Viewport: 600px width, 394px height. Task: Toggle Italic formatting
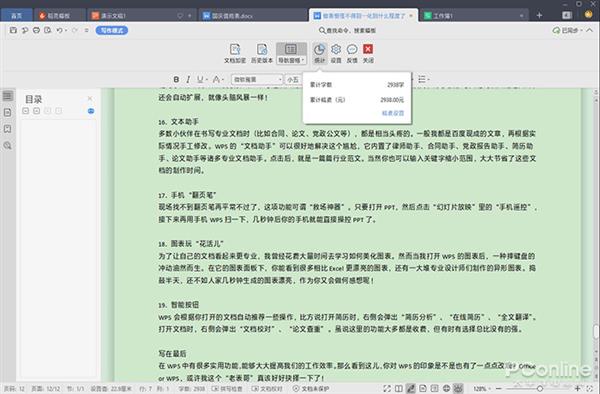[188, 79]
